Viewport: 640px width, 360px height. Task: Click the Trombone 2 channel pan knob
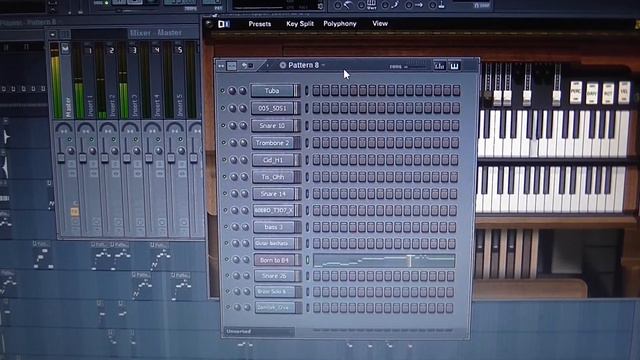pyautogui.click(x=233, y=143)
